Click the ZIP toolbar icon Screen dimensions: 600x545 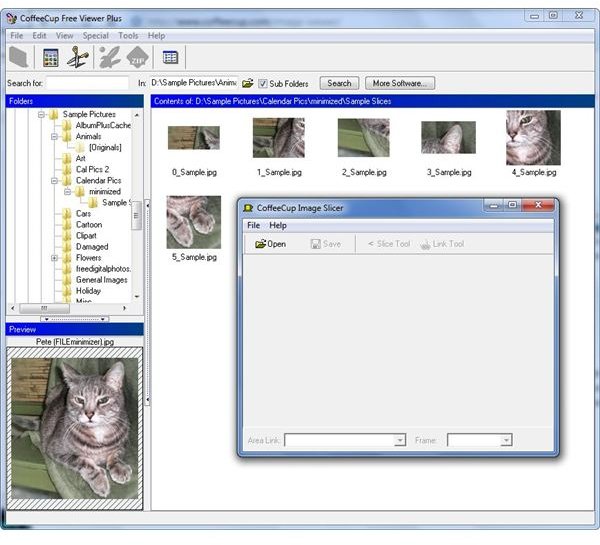point(137,57)
